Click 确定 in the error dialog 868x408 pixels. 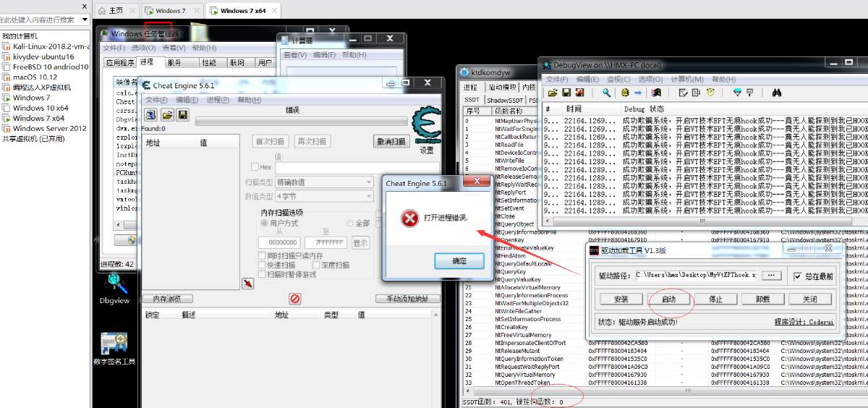(459, 260)
